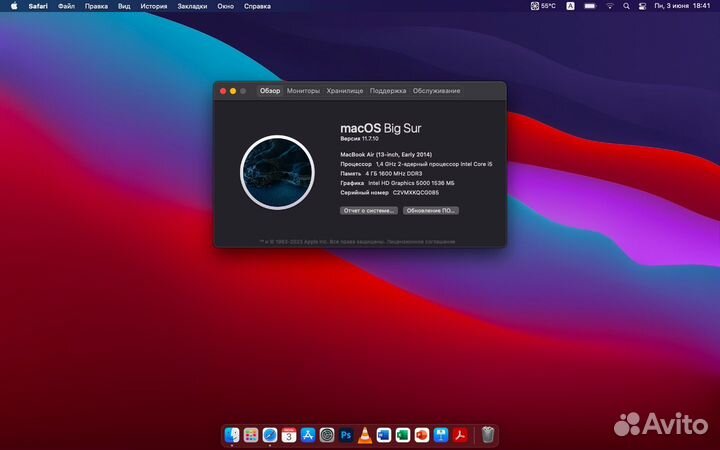Open Control Center
This screenshot has height=450, width=720.
point(642,6)
